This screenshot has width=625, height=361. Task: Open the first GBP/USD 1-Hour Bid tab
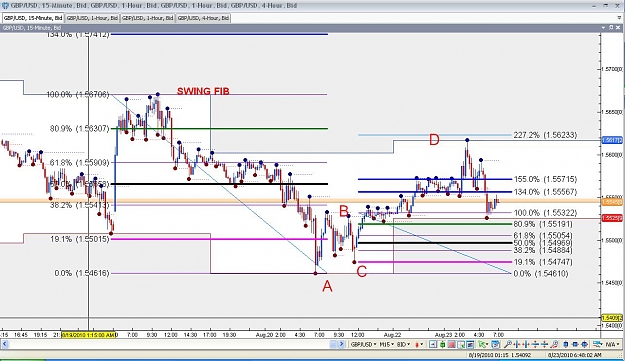(x=92, y=18)
